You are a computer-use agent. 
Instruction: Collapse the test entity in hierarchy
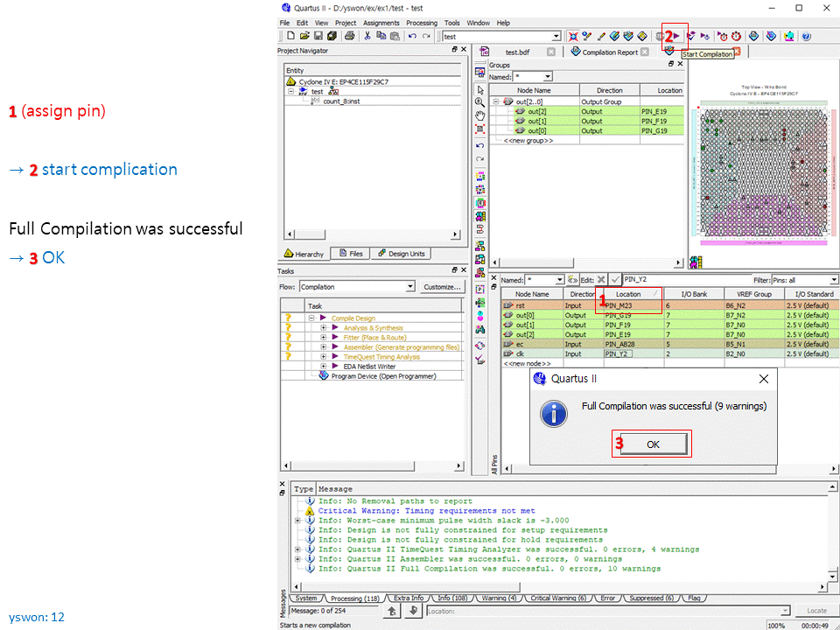click(x=290, y=92)
